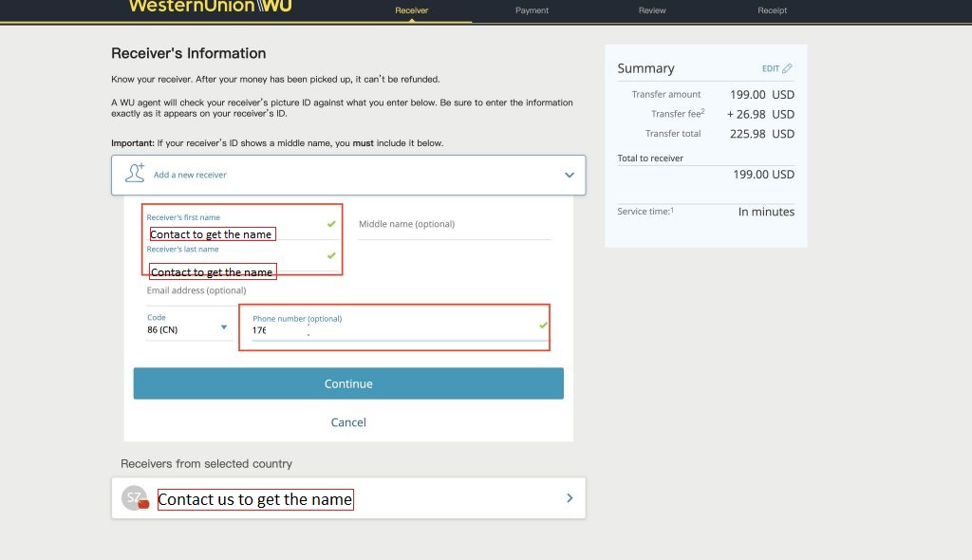Click the SZ receiver avatar icon
The image size is (972, 560).
134,496
